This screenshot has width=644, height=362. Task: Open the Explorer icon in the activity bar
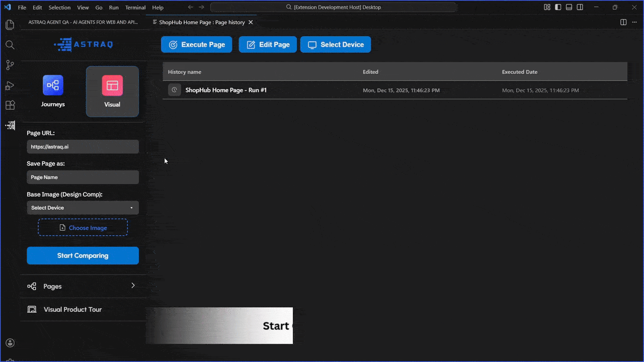[x=10, y=25]
